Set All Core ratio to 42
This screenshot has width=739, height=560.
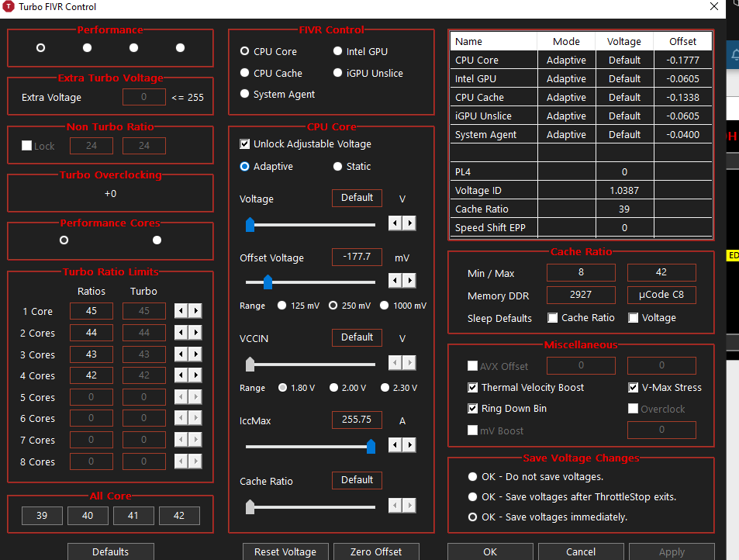pos(179,515)
